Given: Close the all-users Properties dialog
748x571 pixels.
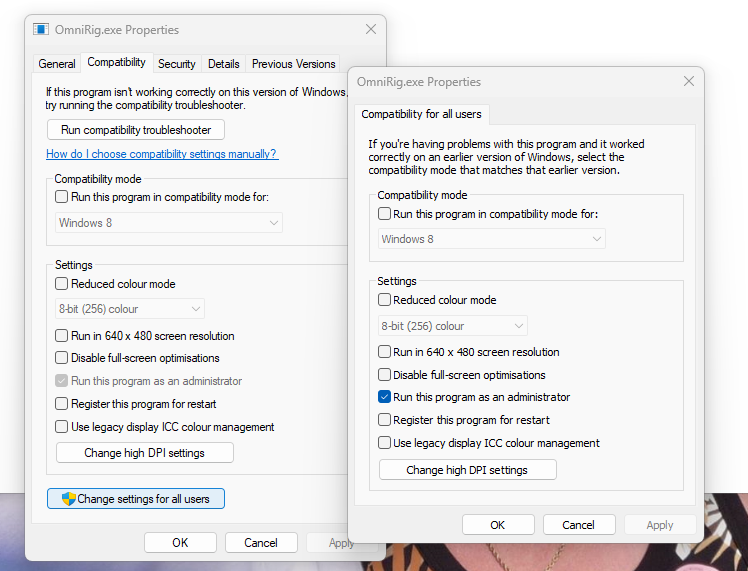Looking at the screenshot, I should coord(688,82).
